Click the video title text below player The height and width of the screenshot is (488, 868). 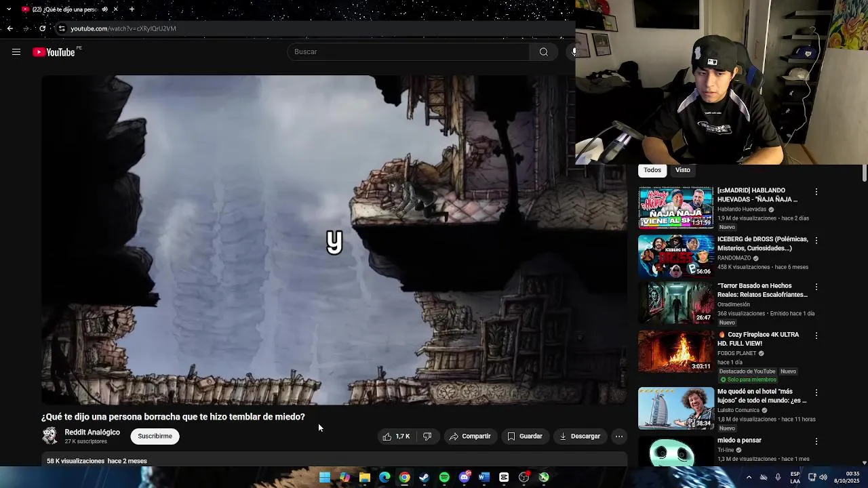click(173, 417)
